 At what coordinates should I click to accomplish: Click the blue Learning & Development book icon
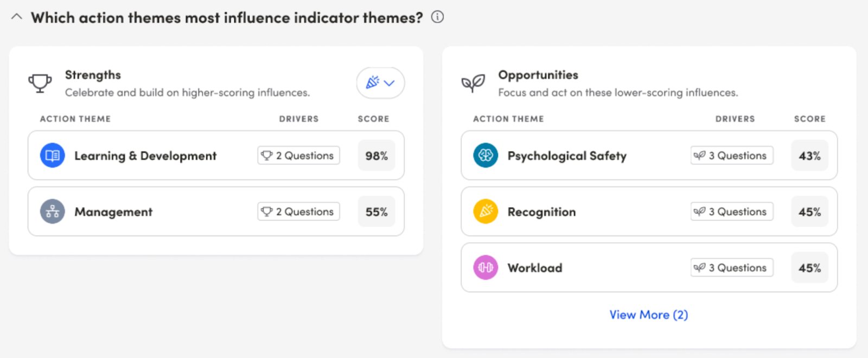tap(52, 156)
